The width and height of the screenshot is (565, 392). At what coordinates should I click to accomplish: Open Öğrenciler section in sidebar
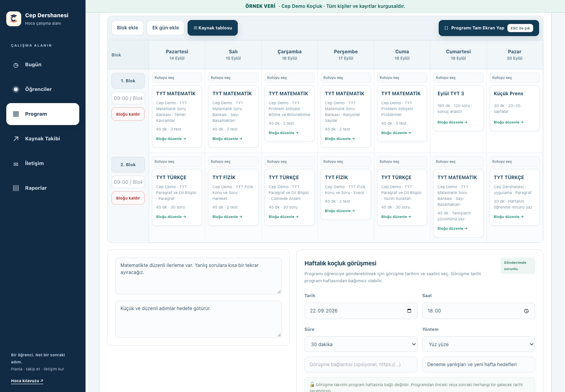click(x=43, y=89)
